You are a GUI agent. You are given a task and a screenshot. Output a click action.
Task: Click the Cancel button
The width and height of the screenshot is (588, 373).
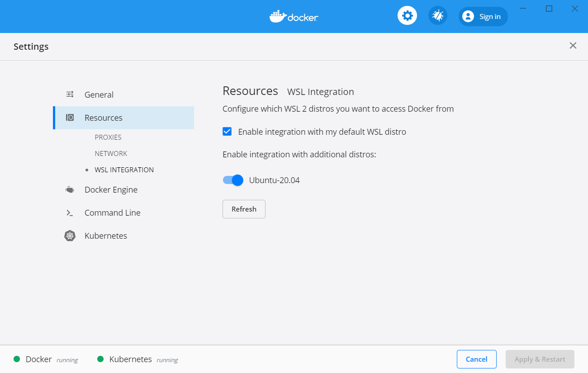coord(476,359)
